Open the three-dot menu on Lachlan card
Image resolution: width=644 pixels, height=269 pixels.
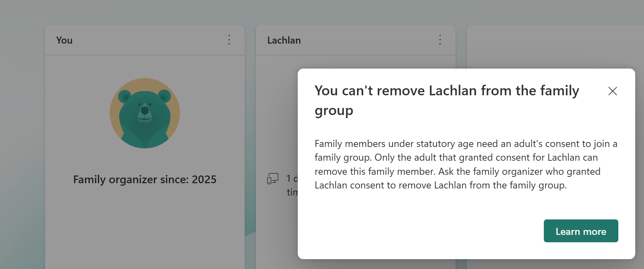[x=440, y=40]
